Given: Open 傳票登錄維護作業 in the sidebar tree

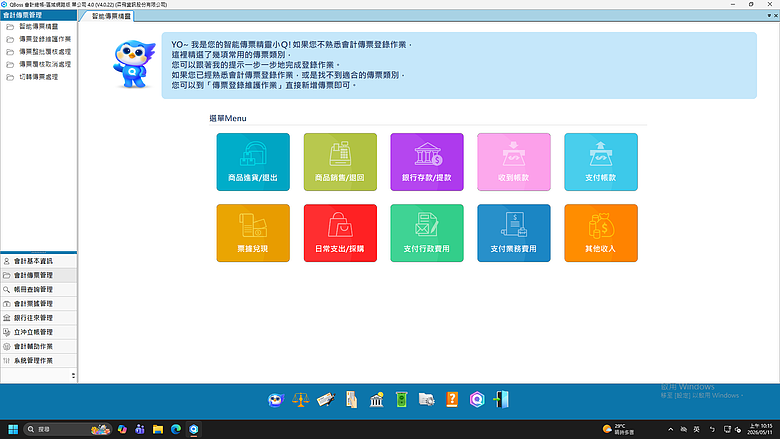Looking at the screenshot, I should [x=45, y=39].
